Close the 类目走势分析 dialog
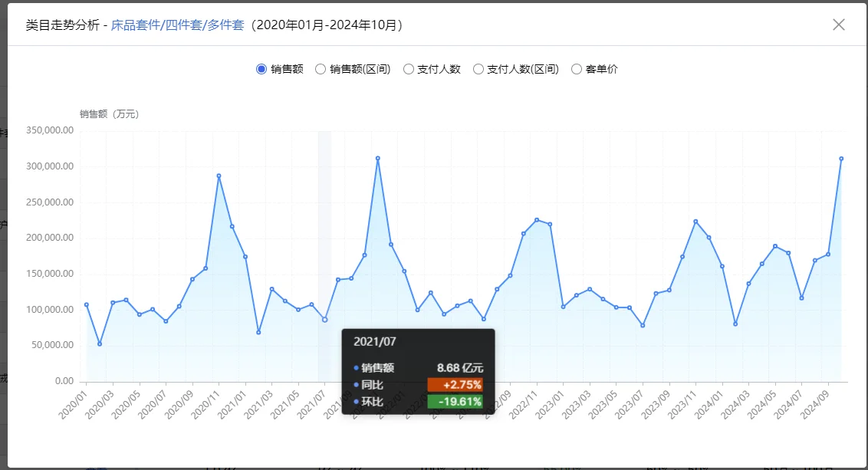The image size is (868, 470). [839, 25]
